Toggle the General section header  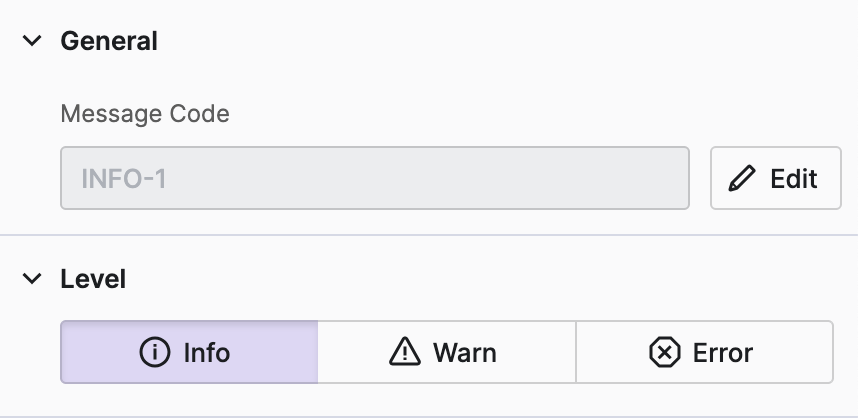pos(109,41)
